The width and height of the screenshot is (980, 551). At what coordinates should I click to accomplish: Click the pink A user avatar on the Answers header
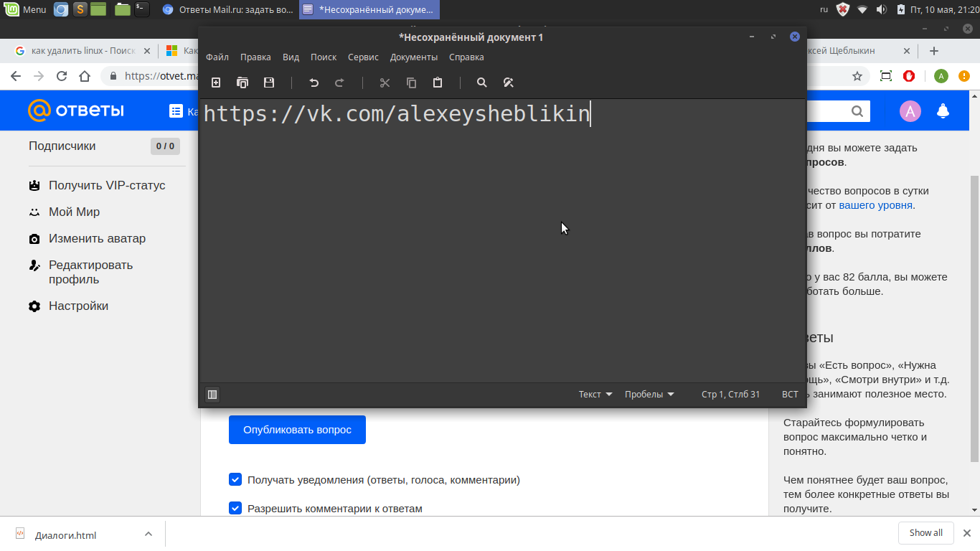point(910,110)
